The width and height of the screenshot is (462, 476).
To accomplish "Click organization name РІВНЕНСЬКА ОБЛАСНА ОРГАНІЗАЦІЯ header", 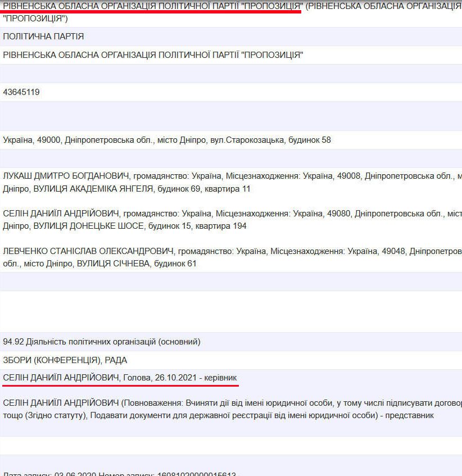I will [153, 6].
